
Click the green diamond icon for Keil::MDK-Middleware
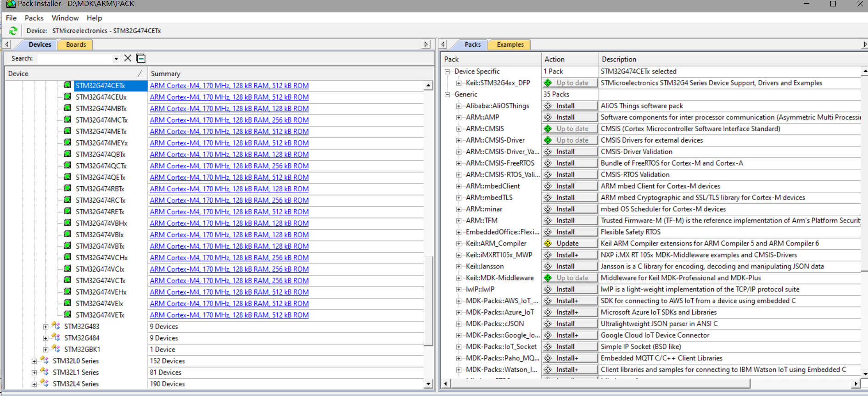coord(548,278)
